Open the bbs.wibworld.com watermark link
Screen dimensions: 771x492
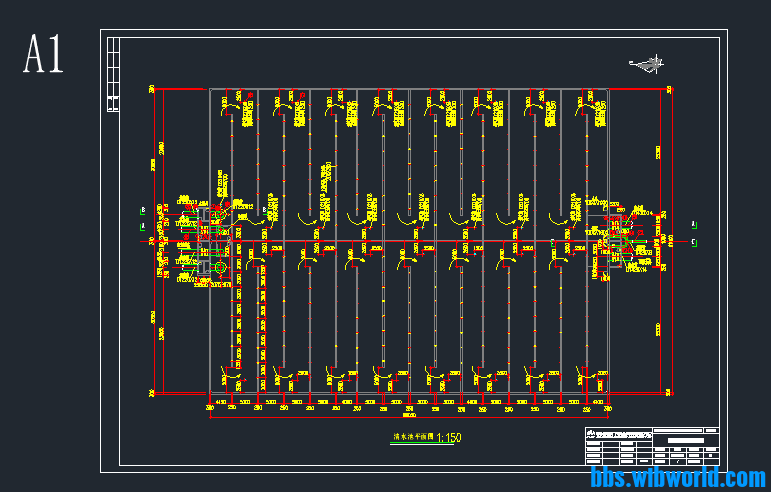677,478
